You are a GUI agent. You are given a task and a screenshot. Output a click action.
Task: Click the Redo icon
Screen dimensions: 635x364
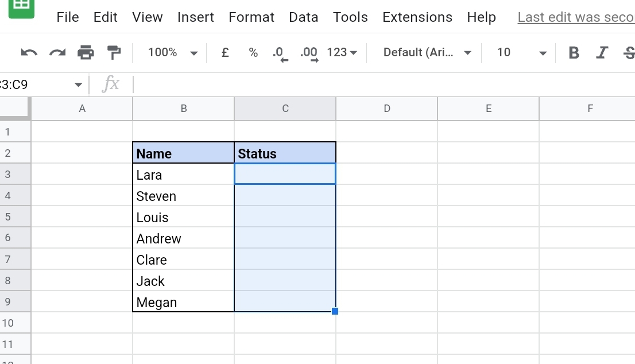click(x=57, y=52)
